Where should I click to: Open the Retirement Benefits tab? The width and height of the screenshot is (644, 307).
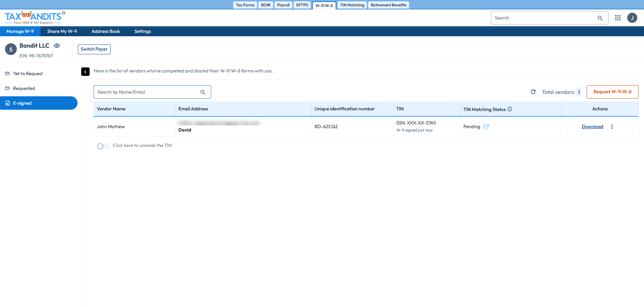(389, 5)
